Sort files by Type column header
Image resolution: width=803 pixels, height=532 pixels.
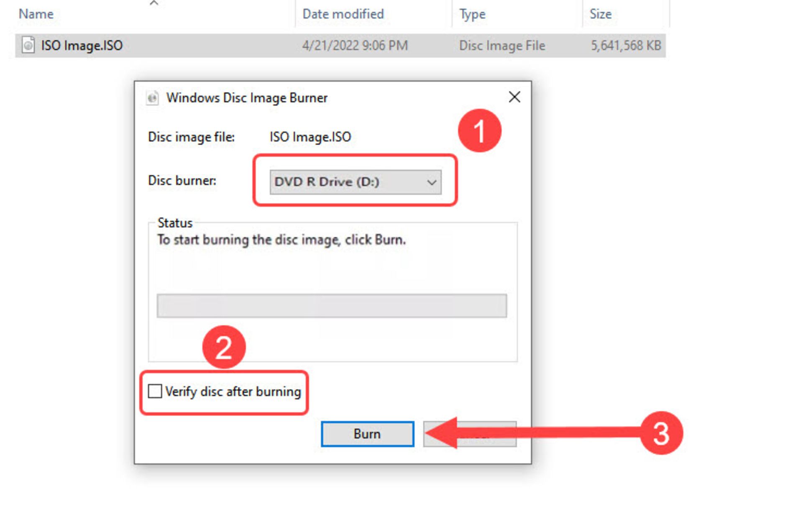(x=472, y=14)
